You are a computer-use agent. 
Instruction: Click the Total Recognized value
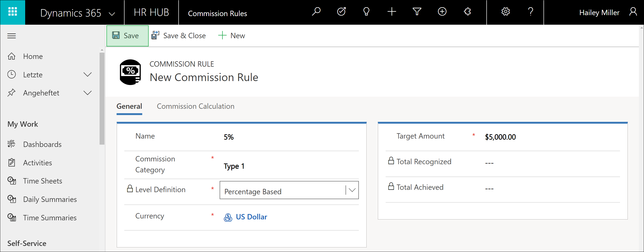(x=489, y=163)
